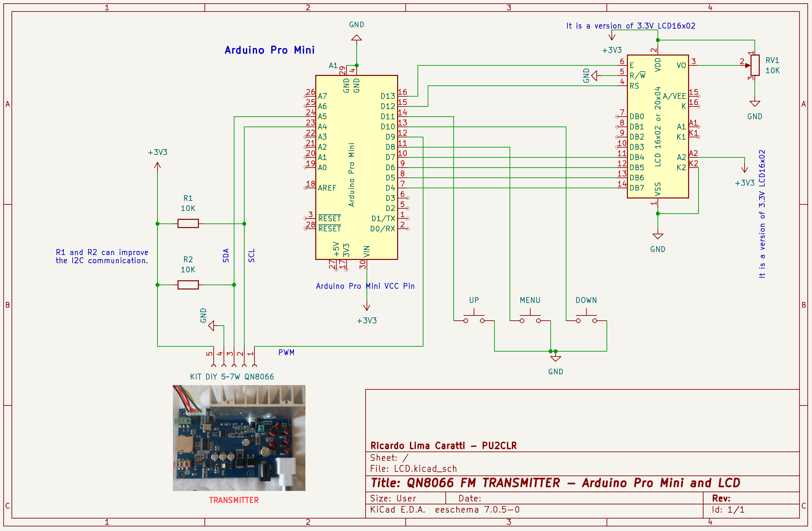Click the A5 pin label on Arduino
The height and width of the screenshot is (531, 812).
(x=322, y=116)
